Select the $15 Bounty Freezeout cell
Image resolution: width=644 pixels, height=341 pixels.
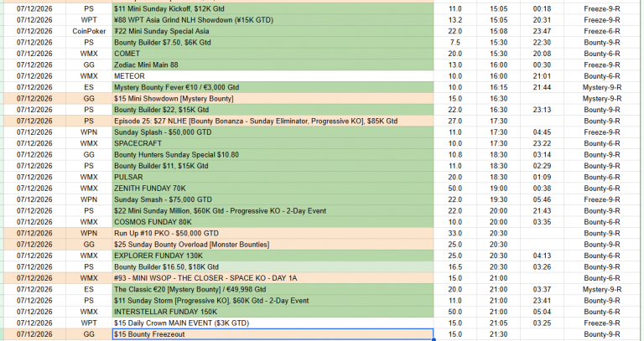273,334
